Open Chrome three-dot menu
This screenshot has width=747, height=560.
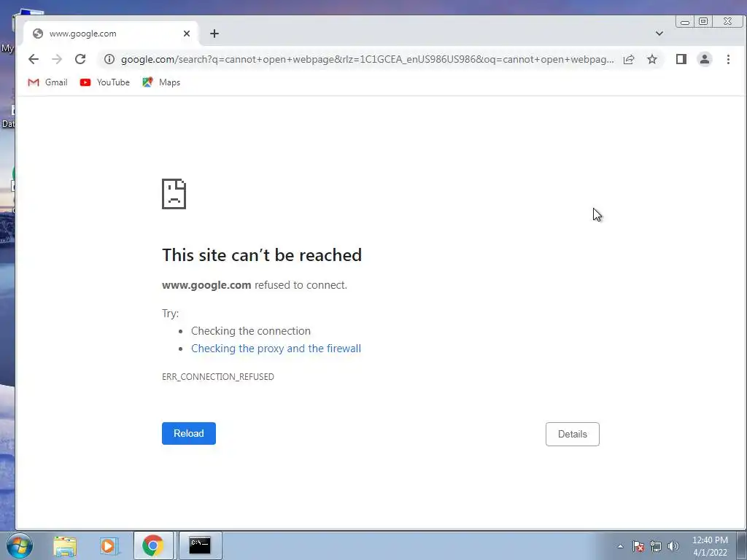click(x=728, y=59)
